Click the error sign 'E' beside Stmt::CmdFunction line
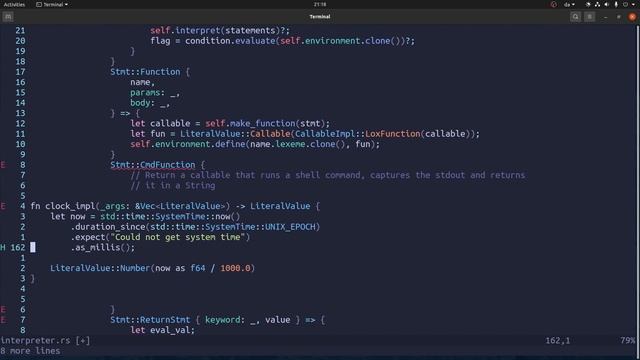Image resolution: width=640 pixels, height=360 pixels. pyautogui.click(x=3, y=165)
